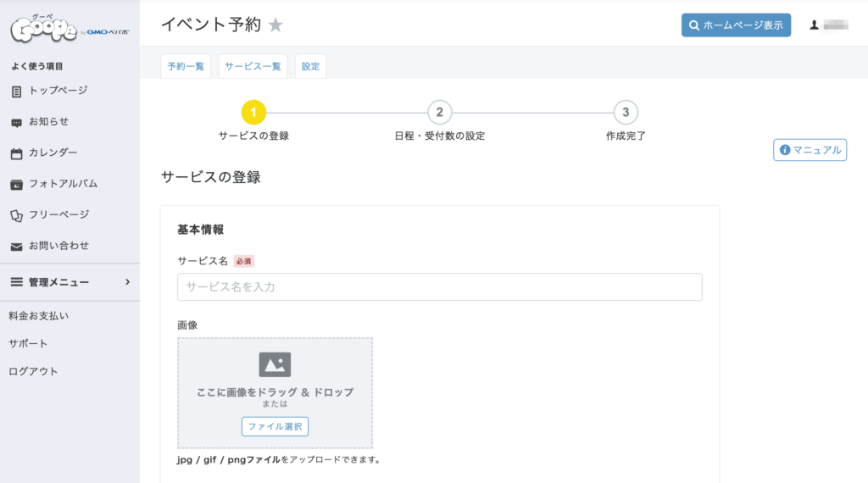Image resolution: width=868 pixels, height=483 pixels.
Task: Open トップページ in the sidebar
Action: pos(58,90)
